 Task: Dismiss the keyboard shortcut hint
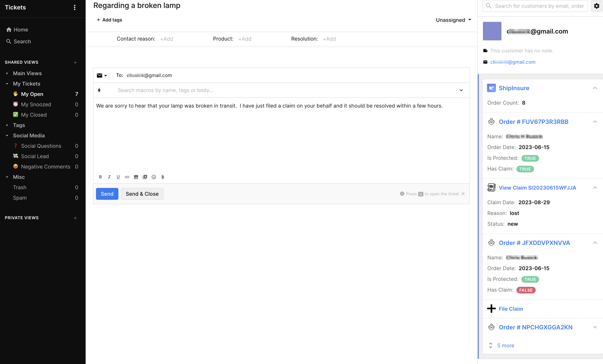[x=463, y=194]
